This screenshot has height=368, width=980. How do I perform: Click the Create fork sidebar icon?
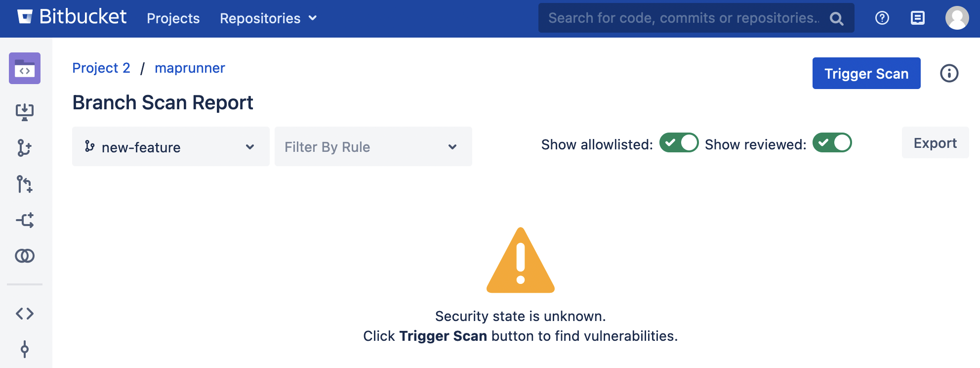coord(25,220)
